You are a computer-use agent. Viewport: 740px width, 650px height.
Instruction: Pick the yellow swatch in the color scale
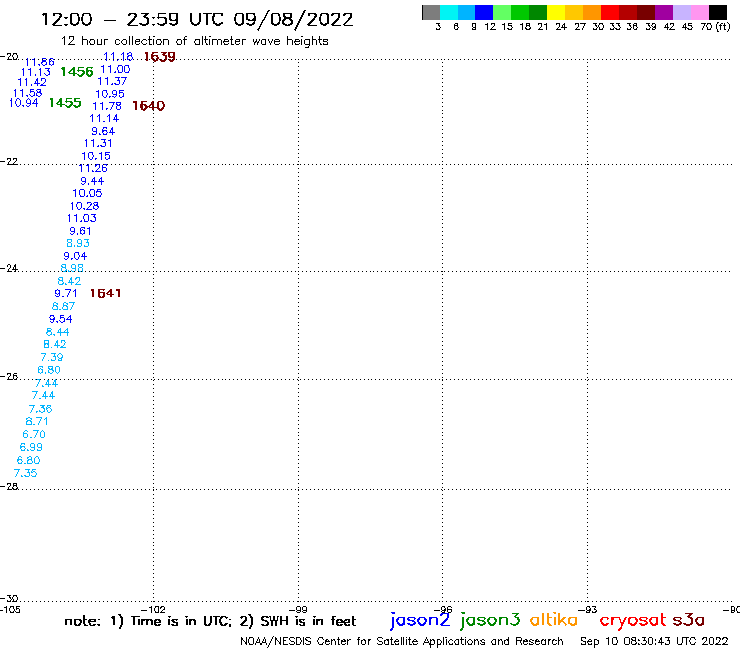[x=556, y=12]
